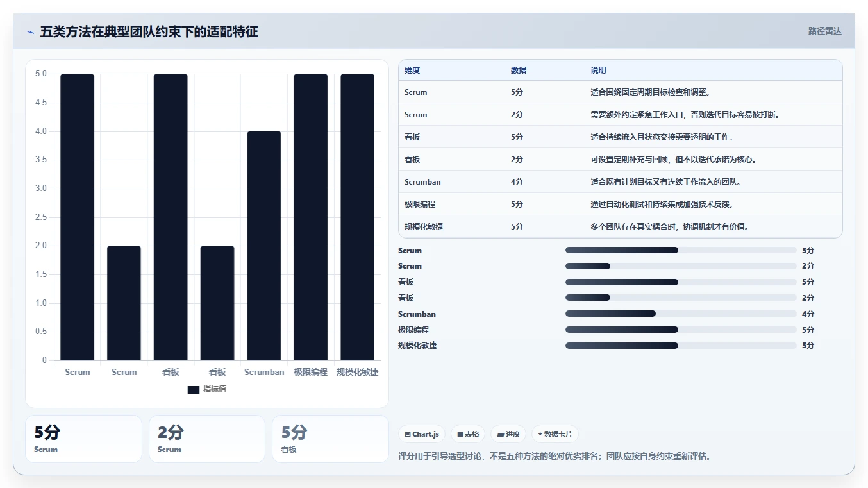Click the 数据卡片 chip
The height and width of the screenshot is (488, 868).
point(555,434)
